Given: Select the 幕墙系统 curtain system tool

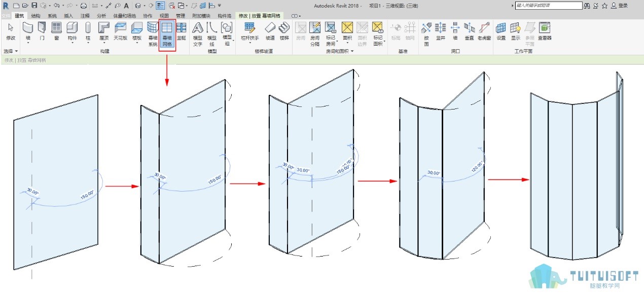Looking at the screenshot, I should [x=153, y=34].
